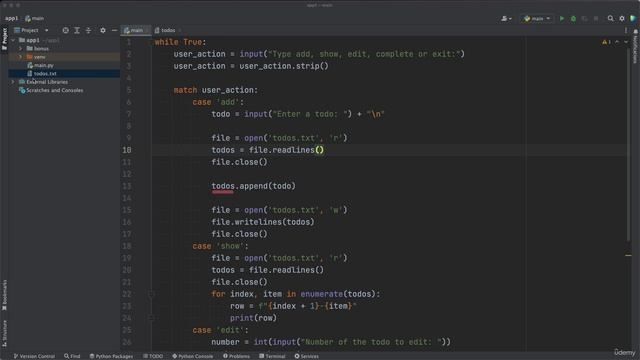Screen dimensions: 640x360
Task: Expand External Libraries node
Action: [13, 82]
